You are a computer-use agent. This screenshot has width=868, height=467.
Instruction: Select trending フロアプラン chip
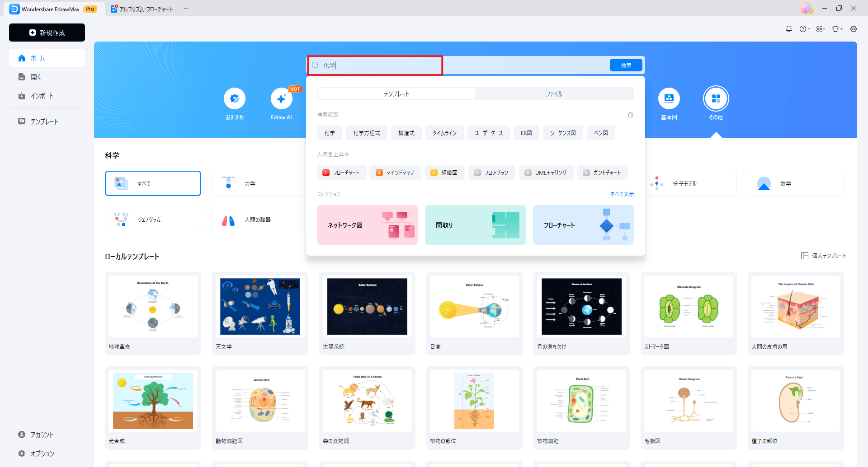[492, 173]
